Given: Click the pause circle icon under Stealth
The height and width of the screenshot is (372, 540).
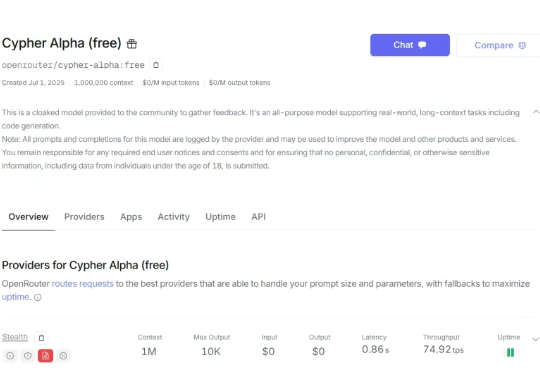Looking at the screenshot, I should (x=63, y=355).
